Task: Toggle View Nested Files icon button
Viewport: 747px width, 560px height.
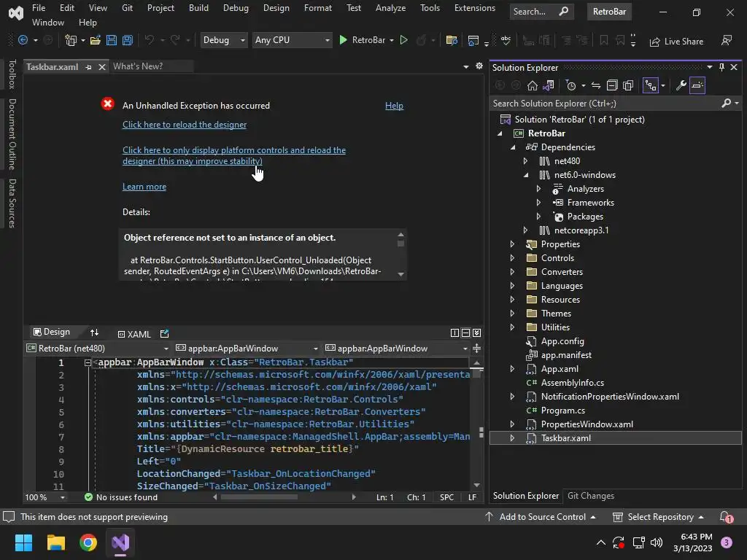Action: (651, 86)
